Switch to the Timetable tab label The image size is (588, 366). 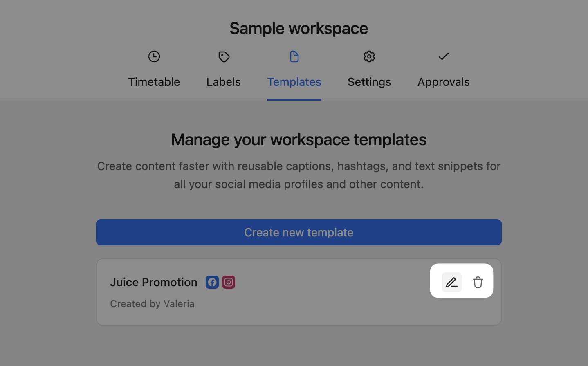click(154, 82)
